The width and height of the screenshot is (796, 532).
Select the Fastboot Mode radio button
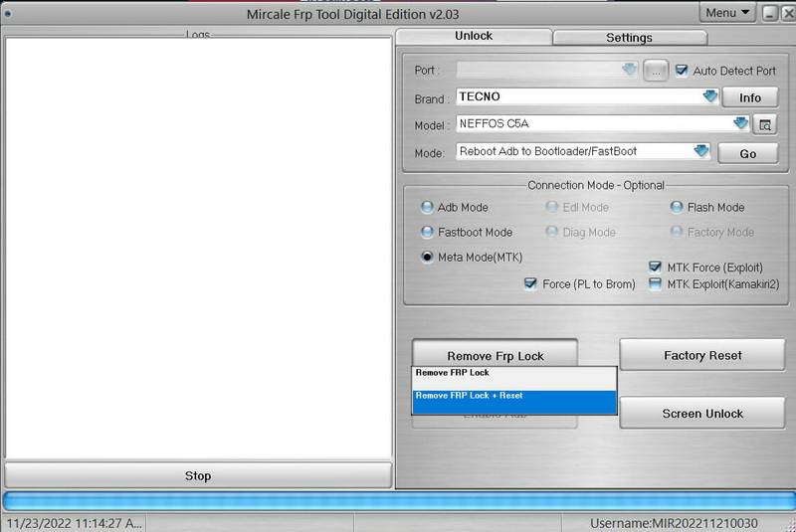pos(427,233)
